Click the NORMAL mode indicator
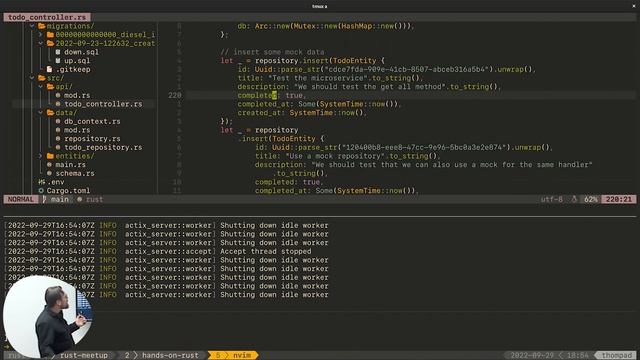The height and width of the screenshot is (360, 640). coord(21,199)
